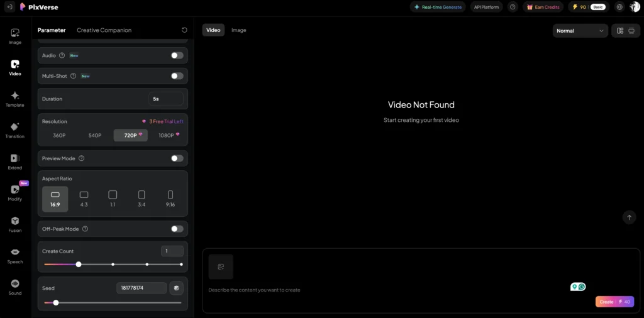Image resolution: width=644 pixels, height=318 pixels.
Task: Turn on Off-Peak Mode toggle
Action: [x=177, y=229]
